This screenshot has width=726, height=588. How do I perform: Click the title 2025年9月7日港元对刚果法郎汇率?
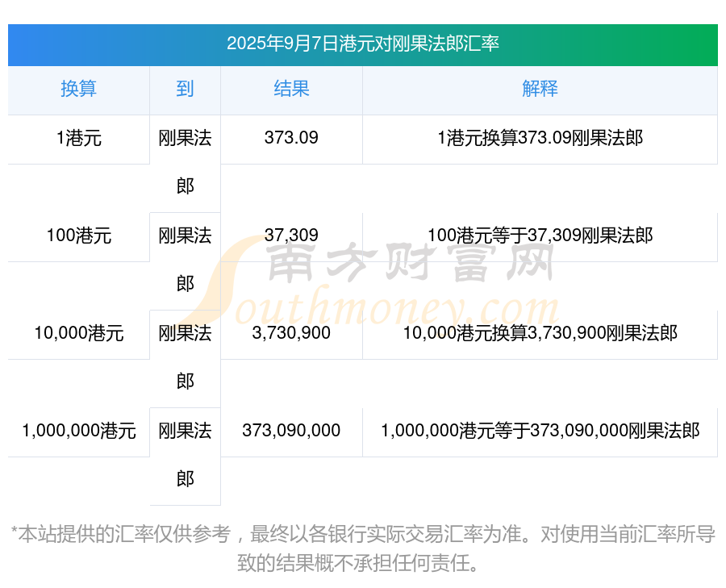[362, 44]
